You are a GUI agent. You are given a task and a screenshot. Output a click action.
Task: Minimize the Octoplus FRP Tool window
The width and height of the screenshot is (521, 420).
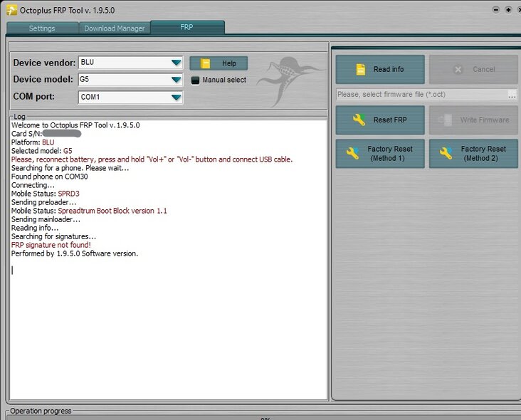[x=496, y=10]
